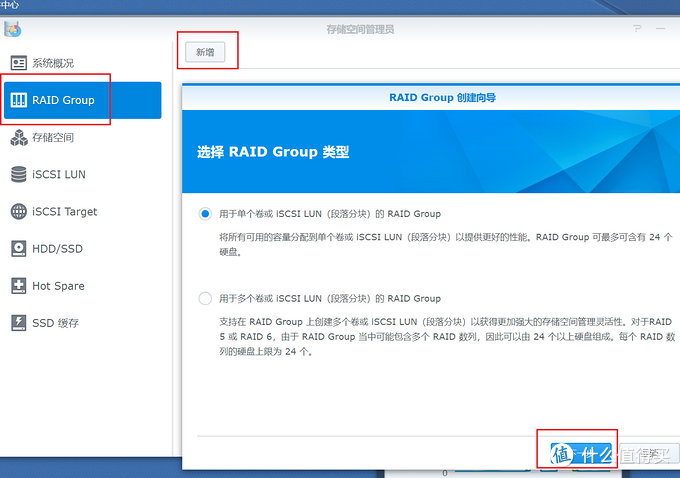Go to the 存储空间 section
Screen dimensions: 680x478
tap(82, 138)
